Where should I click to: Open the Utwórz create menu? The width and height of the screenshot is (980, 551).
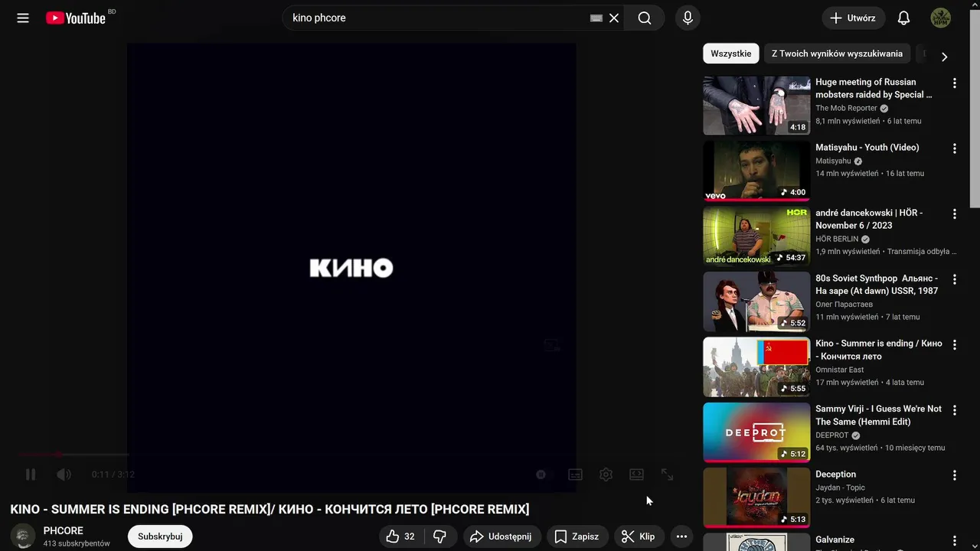tap(854, 18)
